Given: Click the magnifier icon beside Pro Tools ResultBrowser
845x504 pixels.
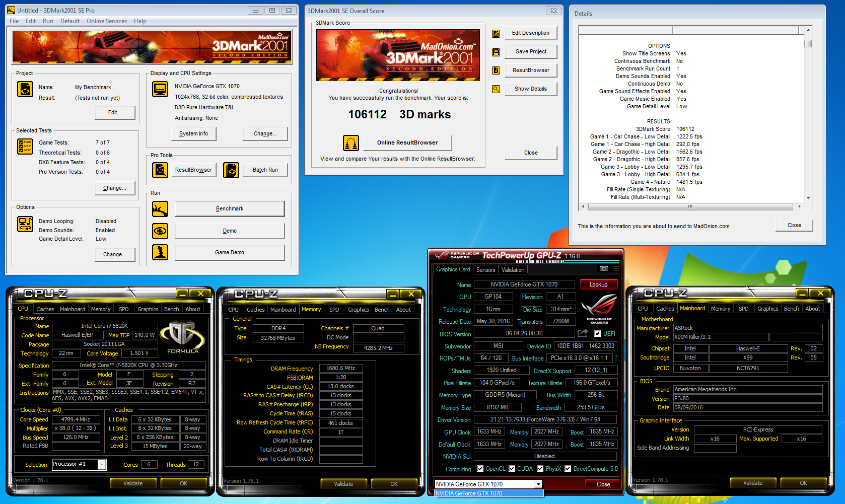Looking at the screenshot, I should pyautogui.click(x=160, y=170).
